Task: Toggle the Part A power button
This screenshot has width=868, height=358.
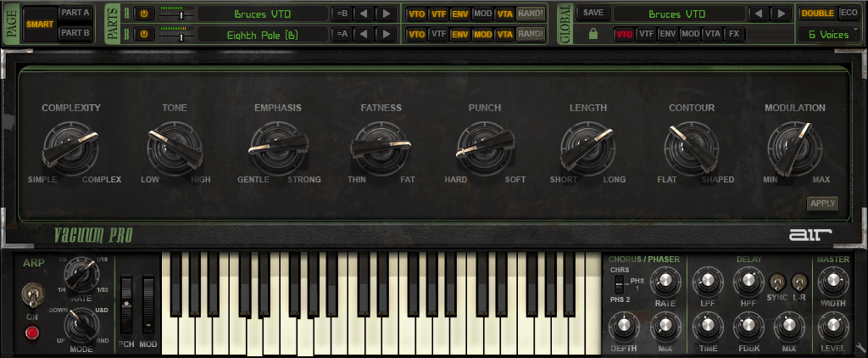Action: (x=143, y=14)
